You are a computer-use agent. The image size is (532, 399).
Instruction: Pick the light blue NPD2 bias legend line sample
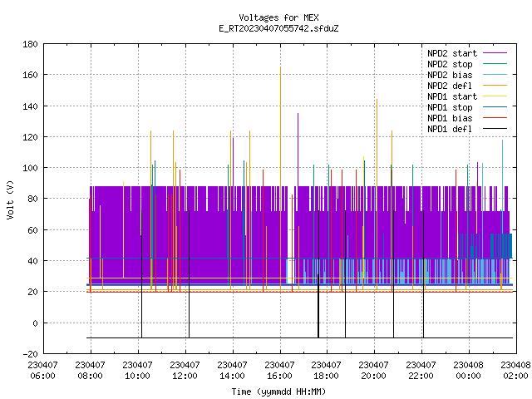click(x=495, y=75)
